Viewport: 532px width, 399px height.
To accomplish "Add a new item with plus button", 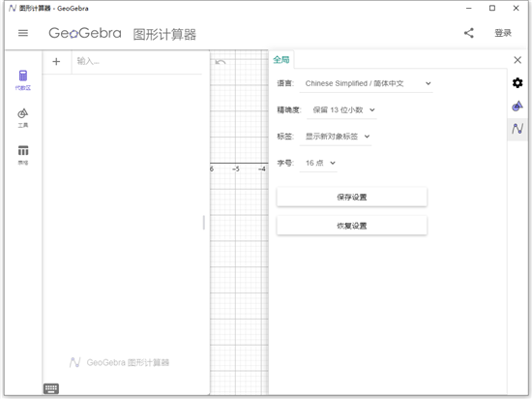I will pos(56,61).
